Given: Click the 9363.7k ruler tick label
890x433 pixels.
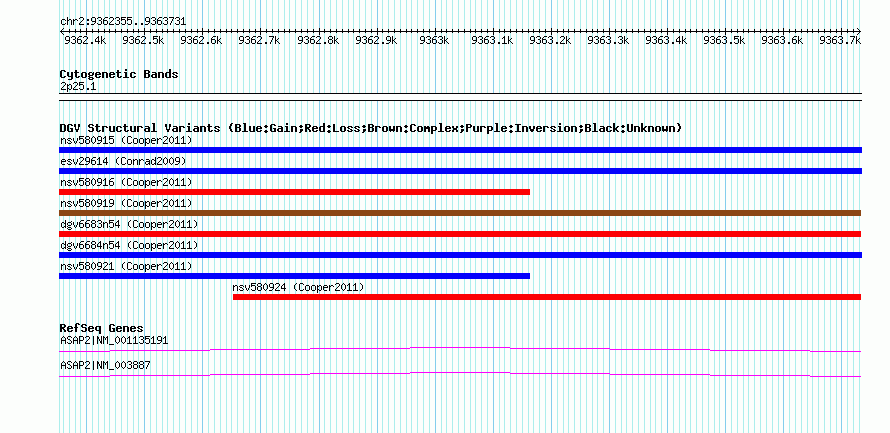Looking at the screenshot, I should pyautogui.click(x=841, y=40).
